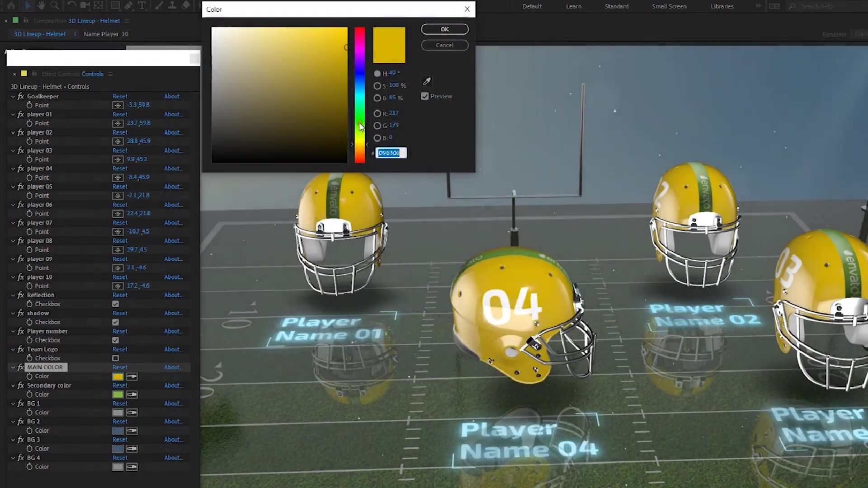Select the Type tool

tap(142, 5)
